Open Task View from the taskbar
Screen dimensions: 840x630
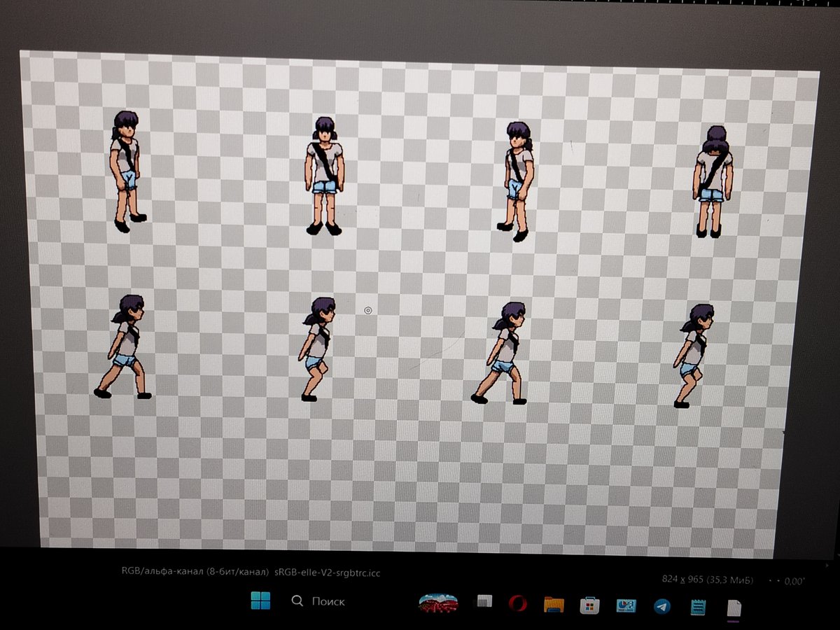(x=484, y=602)
